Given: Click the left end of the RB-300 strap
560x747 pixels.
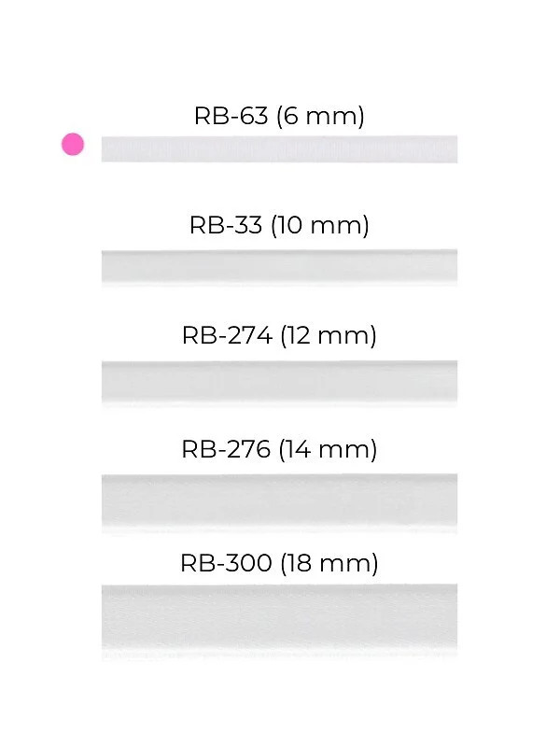Looking at the screenshot, I should 108,617.
